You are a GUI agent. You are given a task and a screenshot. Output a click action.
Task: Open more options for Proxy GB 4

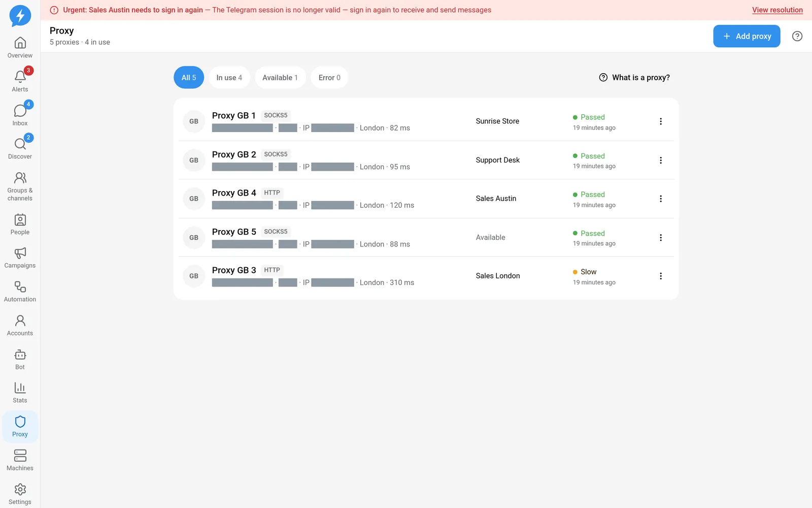coord(661,199)
